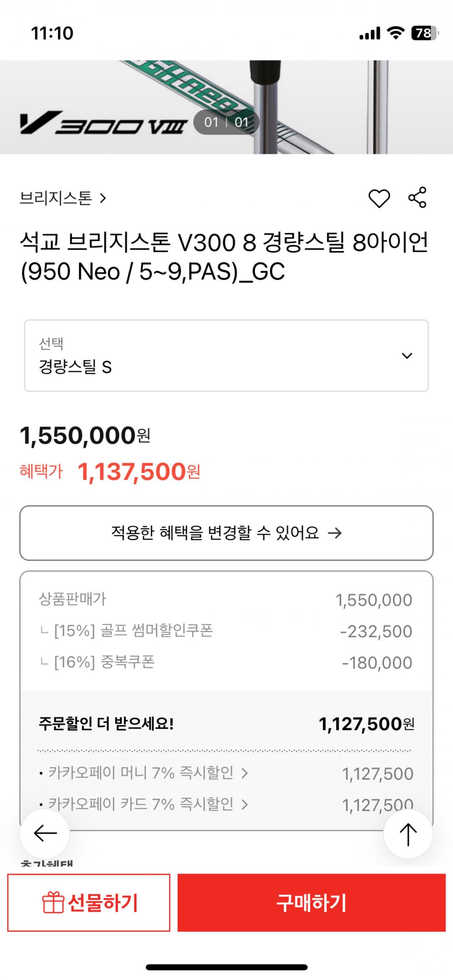Tap the share icon
Screen dimensions: 453x980
point(417,197)
